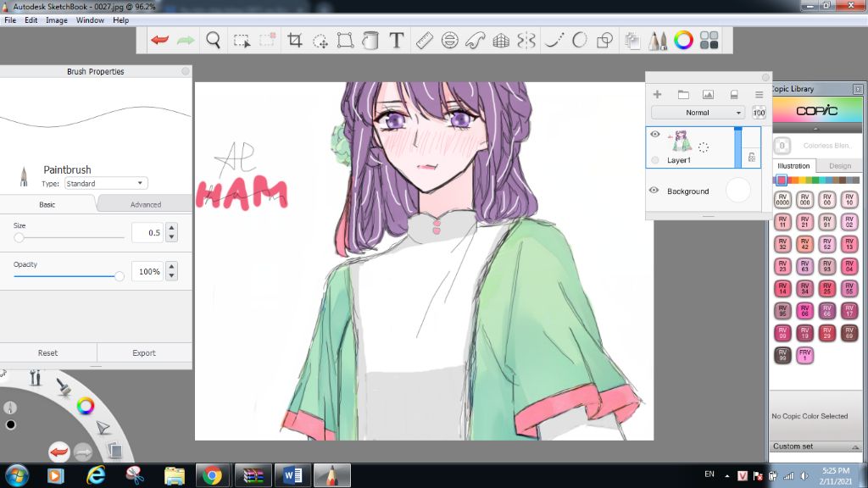868x488 pixels.
Task: Switch to the Advanced brush tab
Action: point(146,204)
